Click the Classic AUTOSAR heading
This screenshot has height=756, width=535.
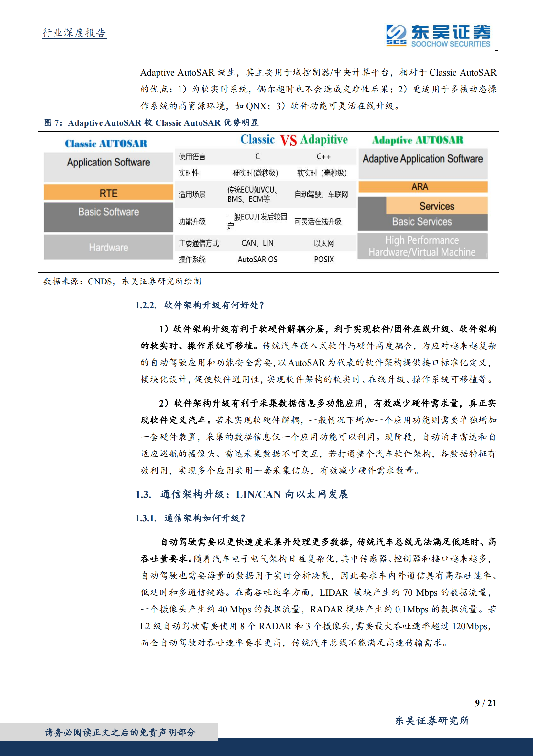(x=106, y=144)
